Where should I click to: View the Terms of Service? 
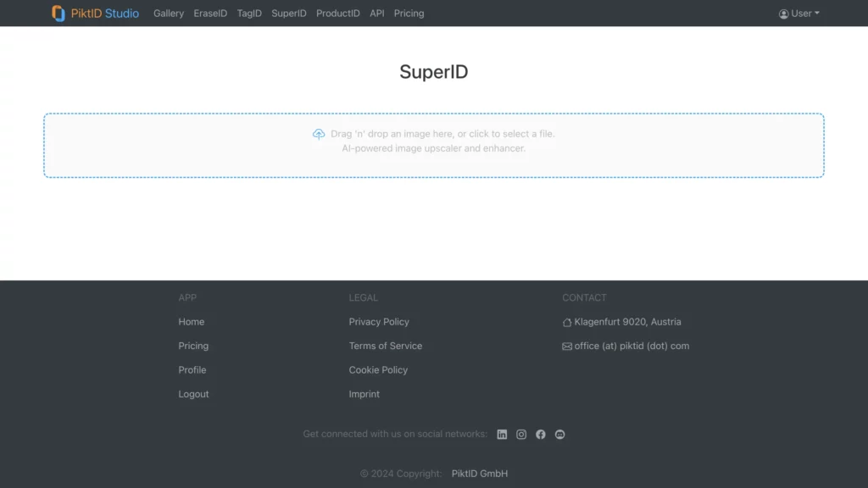pos(386,346)
